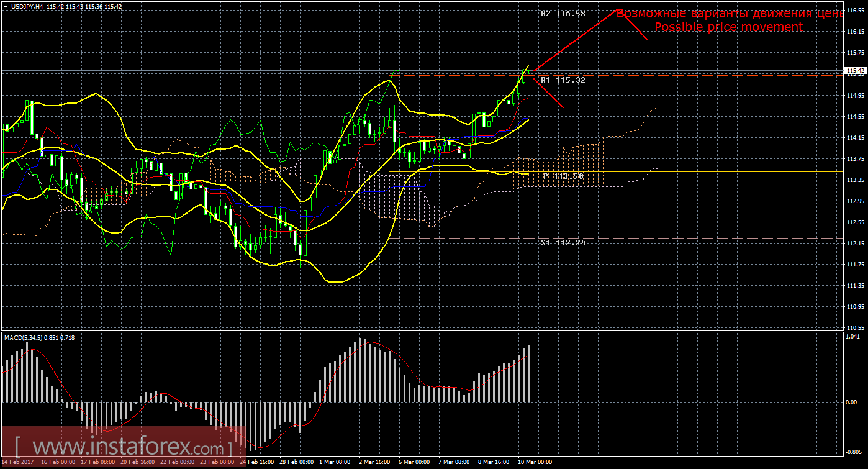This screenshot has height=469, width=868.
Task: Click 112.55 on the price scale
Action: coord(856,222)
